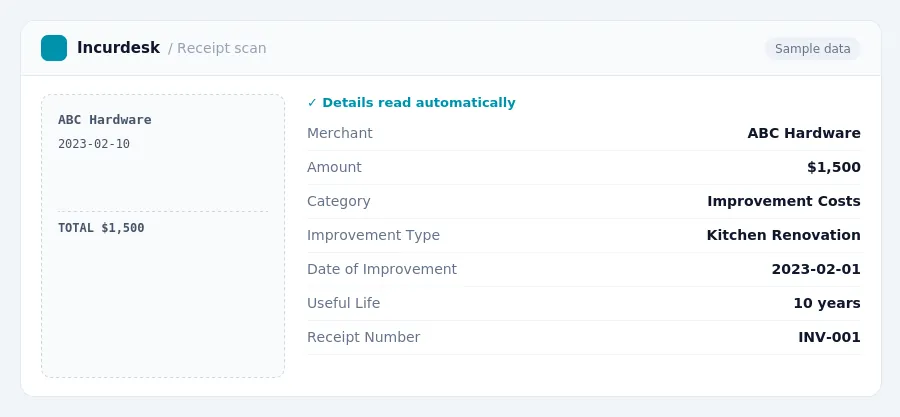Click the Merchant field label

click(x=340, y=133)
